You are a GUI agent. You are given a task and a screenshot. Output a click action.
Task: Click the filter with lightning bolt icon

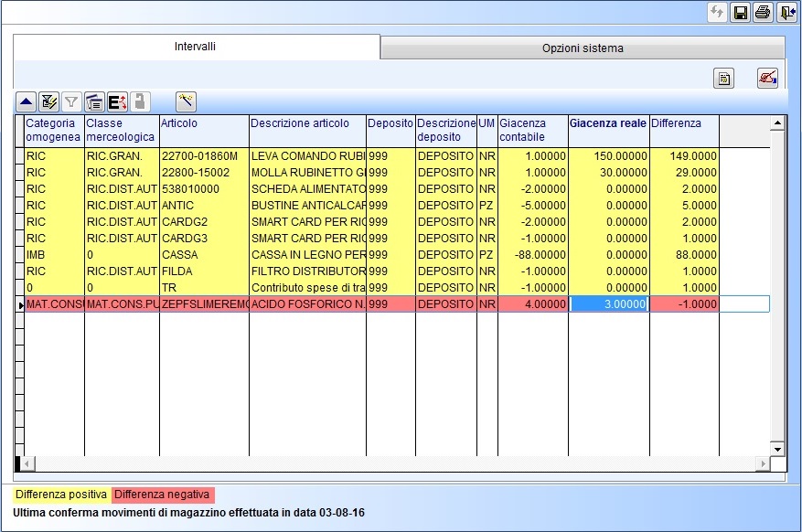[x=49, y=102]
